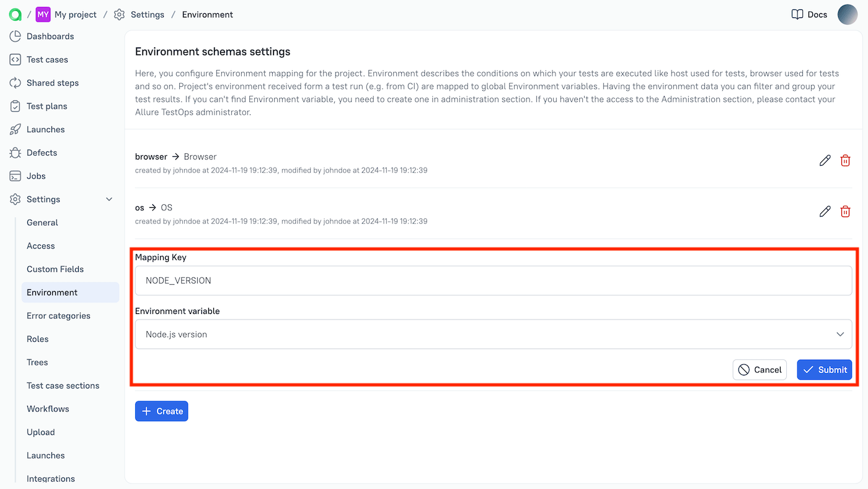Navigate to Shared steps
This screenshot has width=868, height=489.
(52, 83)
